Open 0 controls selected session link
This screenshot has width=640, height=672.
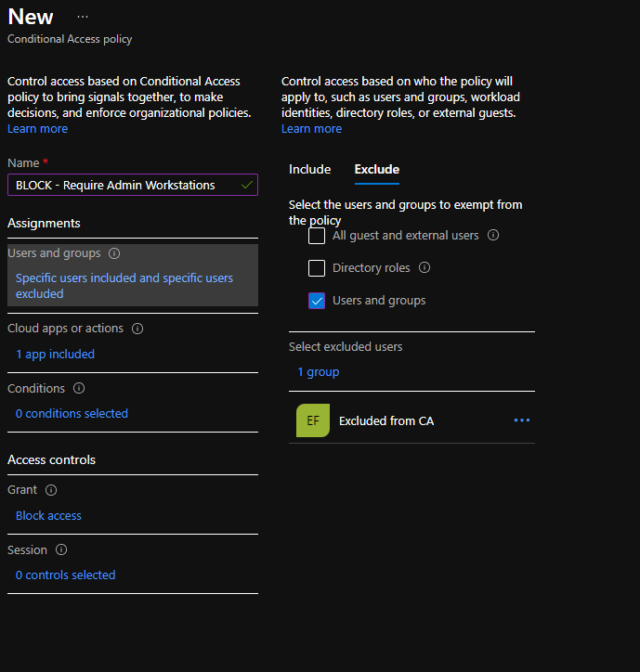(65, 575)
